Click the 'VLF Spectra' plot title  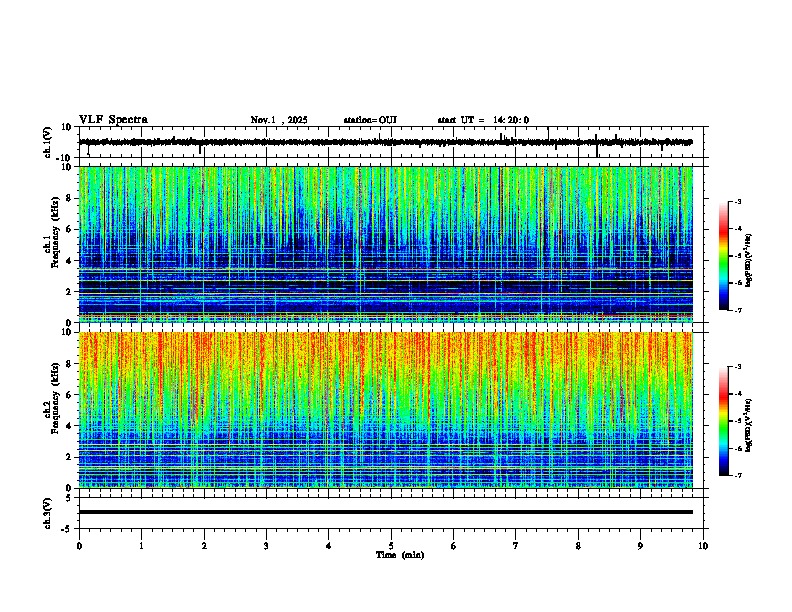(113, 119)
